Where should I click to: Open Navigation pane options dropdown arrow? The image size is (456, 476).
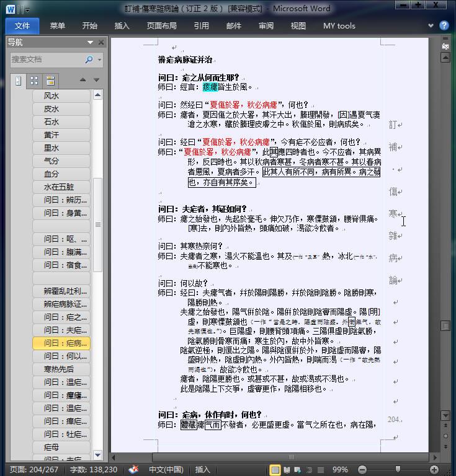pyautogui.click(x=91, y=42)
